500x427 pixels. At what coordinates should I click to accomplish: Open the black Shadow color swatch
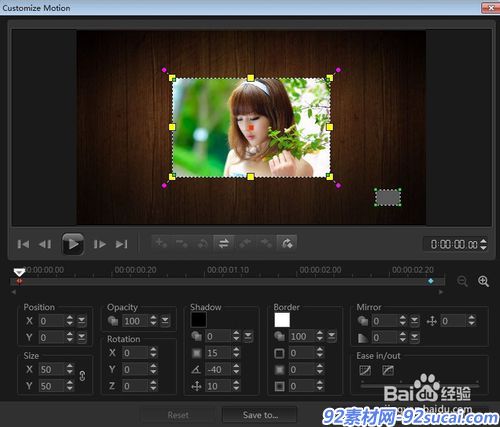198,320
